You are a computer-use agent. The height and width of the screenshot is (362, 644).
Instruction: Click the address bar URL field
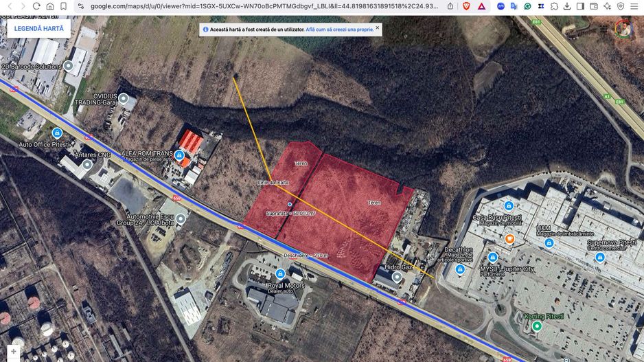point(261,6)
